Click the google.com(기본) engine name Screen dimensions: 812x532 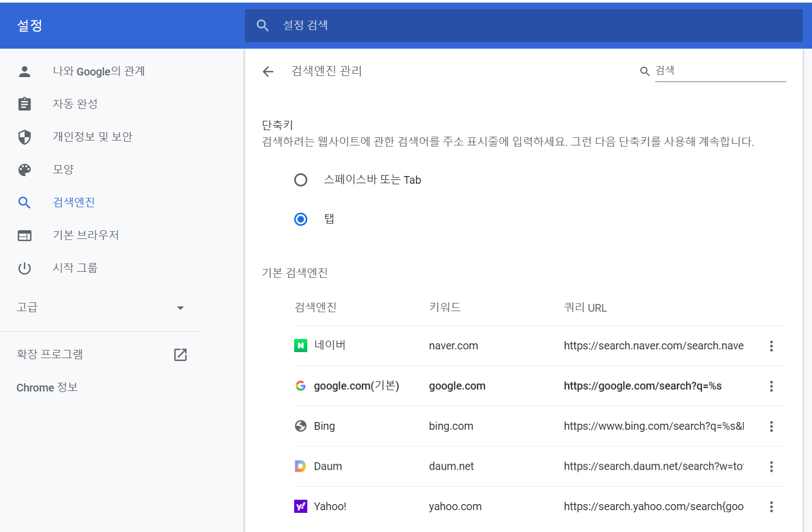(x=357, y=386)
